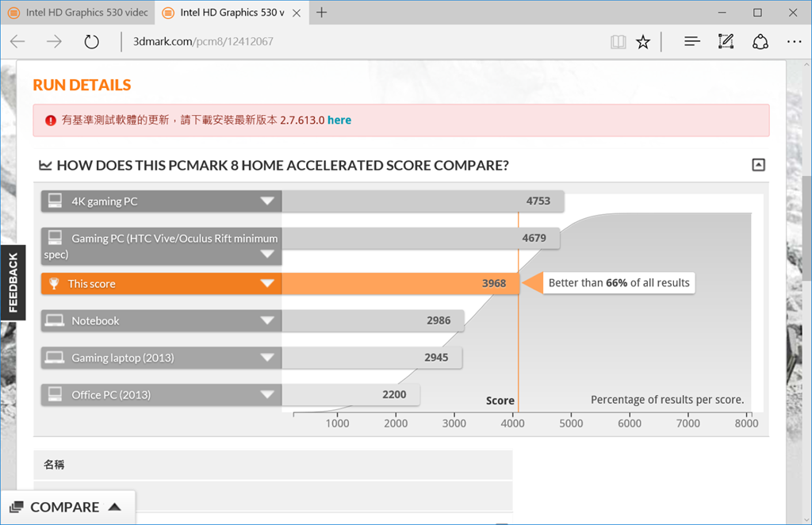Click the 8000 axis tick label
Image resolution: width=812 pixels, height=525 pixels.
pos(746,423)
